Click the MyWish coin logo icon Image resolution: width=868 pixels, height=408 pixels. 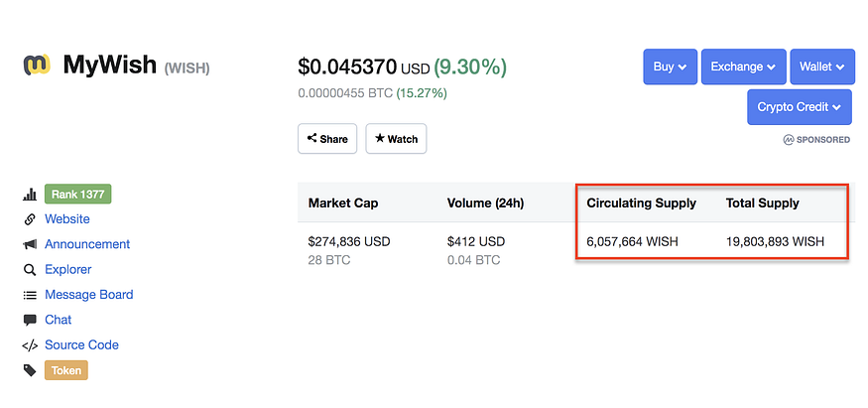point(37,67)
